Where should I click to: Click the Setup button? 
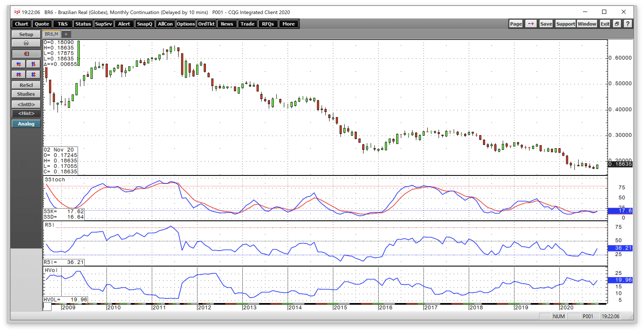(26, 34)
